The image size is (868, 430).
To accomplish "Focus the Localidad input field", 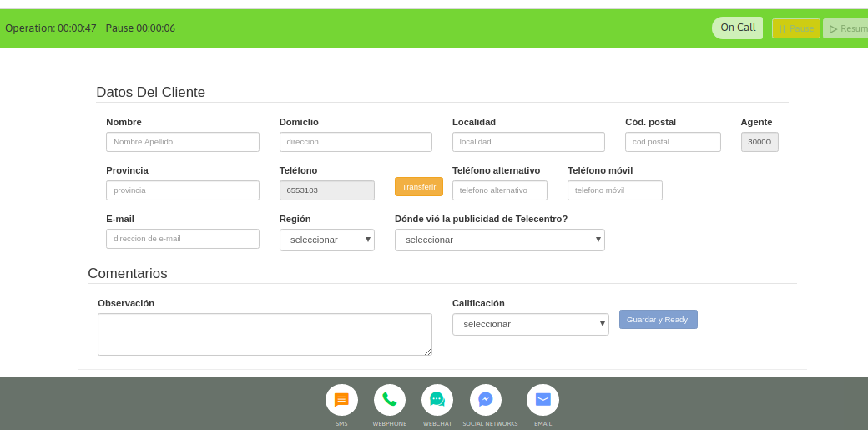I will [528, 142].
